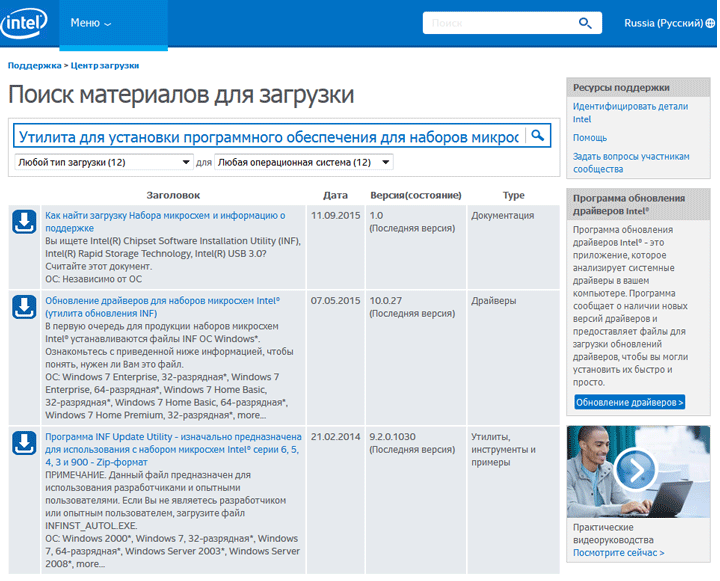This screenshot has height=581, width=720.
Task: Click the man with laptop thumbnail image
Action: pos(638,472)
